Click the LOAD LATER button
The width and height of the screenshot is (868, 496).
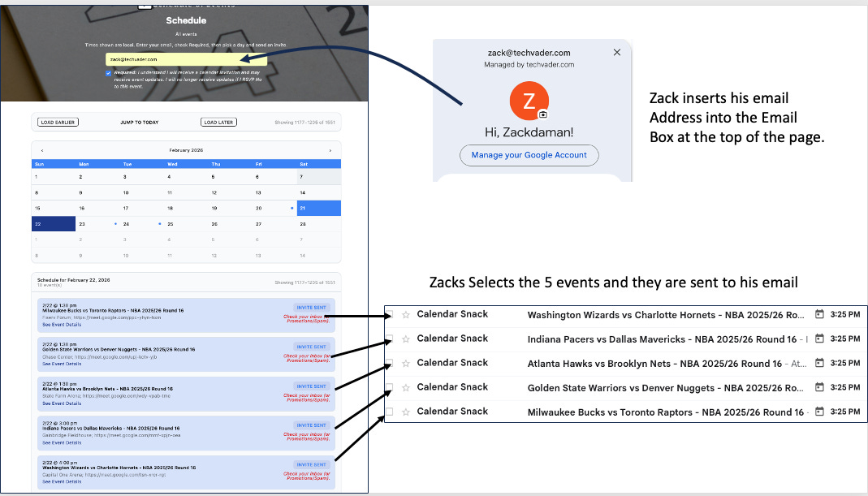(218, 122)
